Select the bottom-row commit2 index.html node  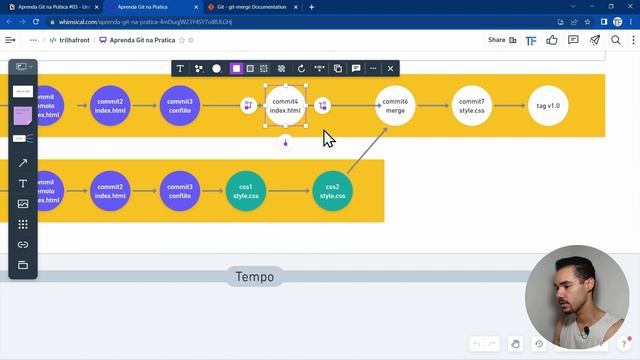[110, 191]
